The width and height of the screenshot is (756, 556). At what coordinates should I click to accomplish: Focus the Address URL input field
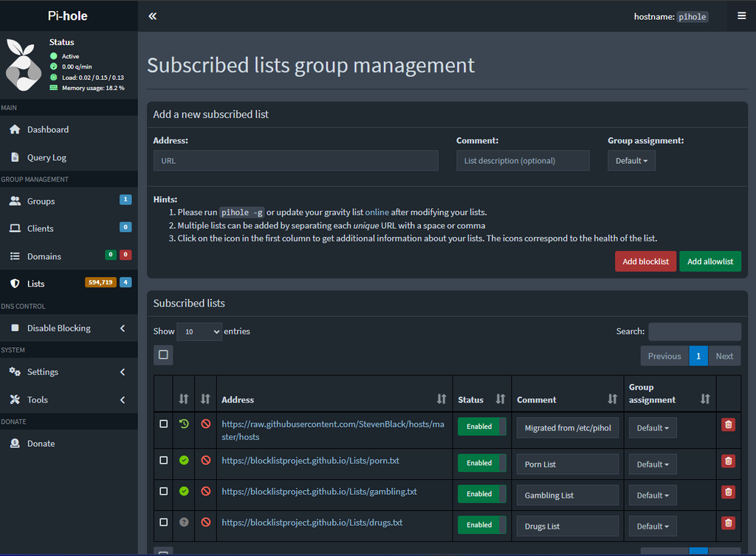tap(295, 160)
